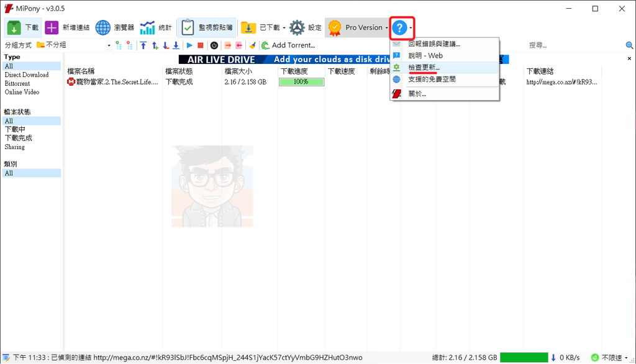The height and width of the screenshot is (364, 636).
Task: Choose 檢查更新 check for updates
Action: [x=445, y=67]
